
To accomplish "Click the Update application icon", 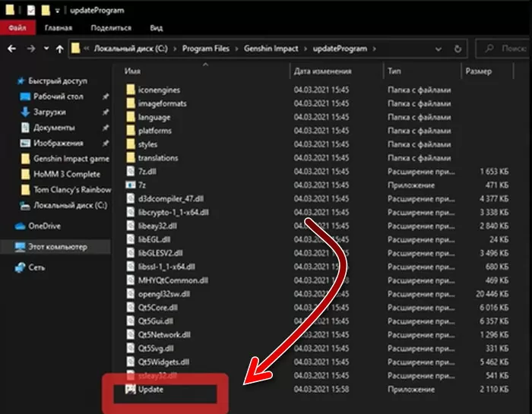I will tap(130, 390).
